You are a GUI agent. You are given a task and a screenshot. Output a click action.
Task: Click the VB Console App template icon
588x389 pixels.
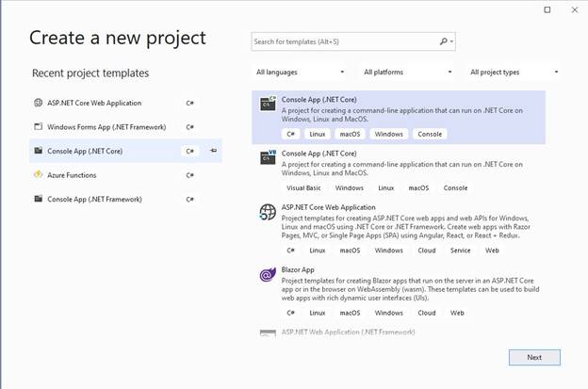pos(268,157)
